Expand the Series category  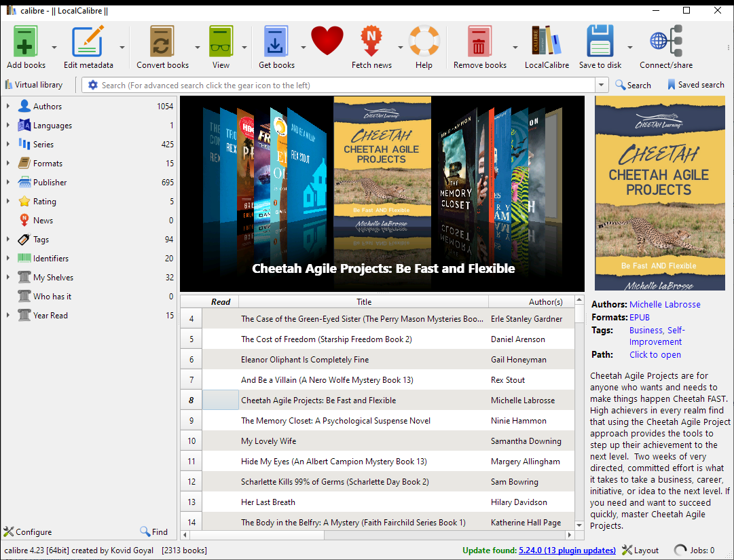[8, 144]
